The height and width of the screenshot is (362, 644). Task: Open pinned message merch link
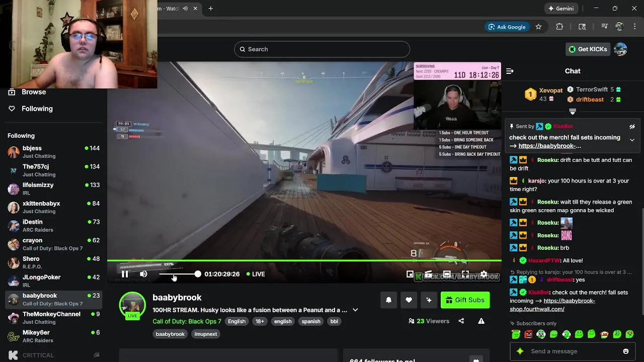tap(549, 146)
